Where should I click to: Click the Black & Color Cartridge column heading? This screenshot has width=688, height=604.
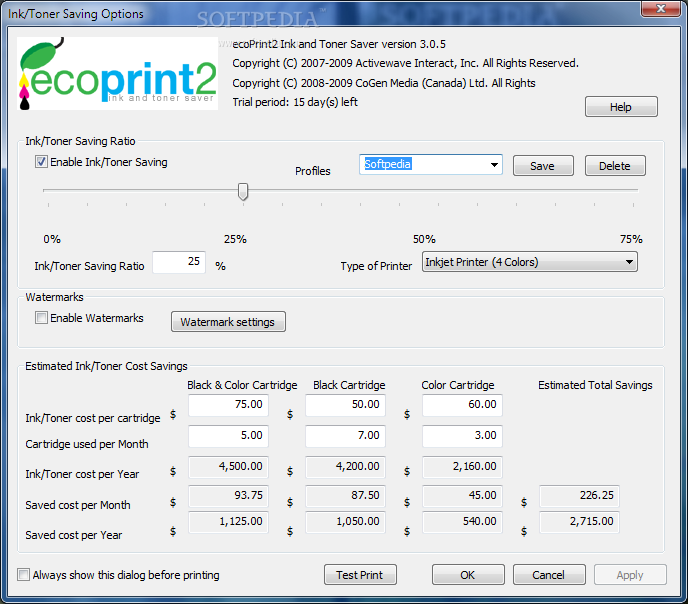[242, 385]
